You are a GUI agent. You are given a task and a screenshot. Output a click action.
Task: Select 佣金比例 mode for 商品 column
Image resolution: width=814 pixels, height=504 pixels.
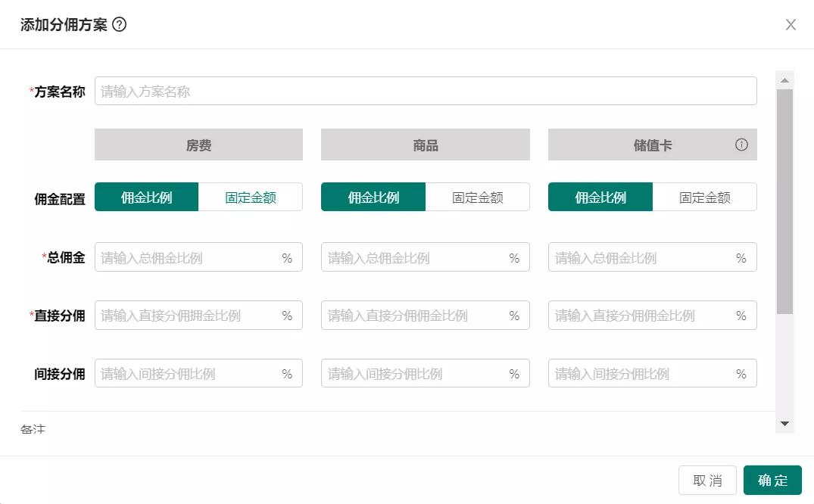coord(373,196)
